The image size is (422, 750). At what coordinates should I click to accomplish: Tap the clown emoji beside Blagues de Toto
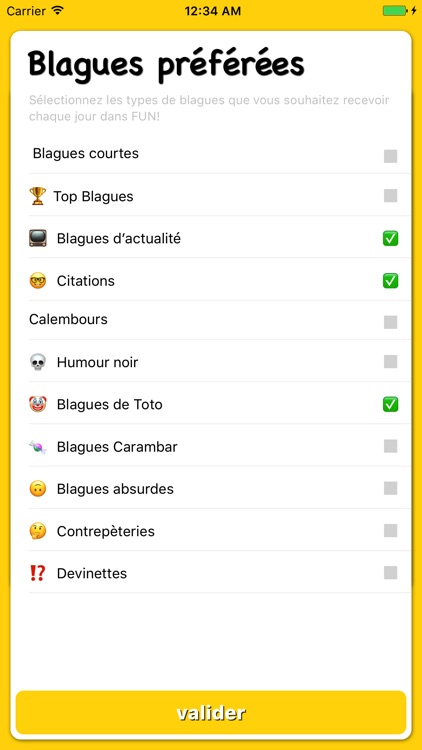[38, 405]
